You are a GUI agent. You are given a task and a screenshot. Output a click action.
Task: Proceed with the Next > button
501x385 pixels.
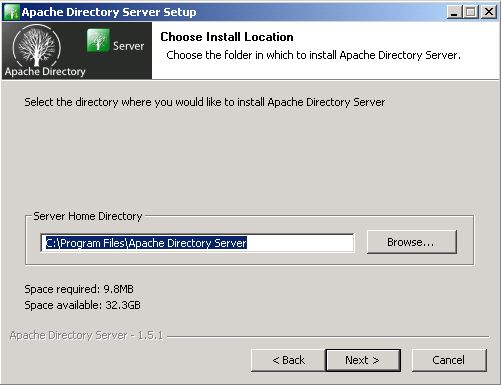pyautogui.click(x=363, y=360)
